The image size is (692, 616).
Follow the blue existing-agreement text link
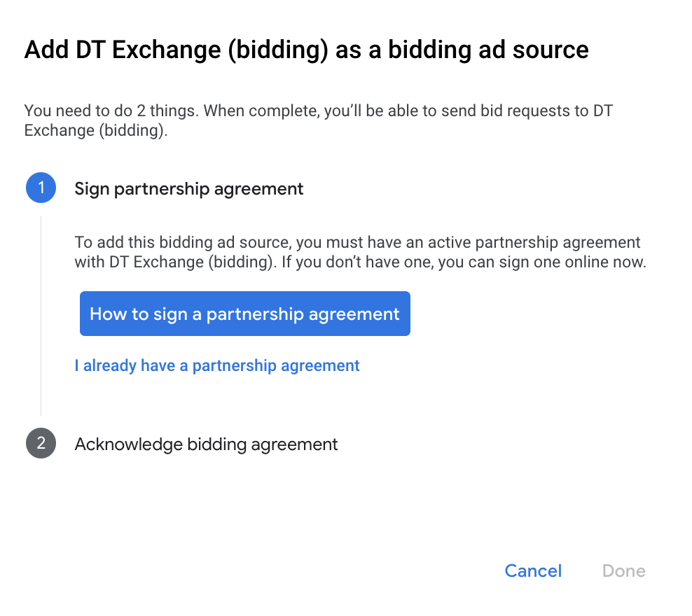[x=217, y=365]
